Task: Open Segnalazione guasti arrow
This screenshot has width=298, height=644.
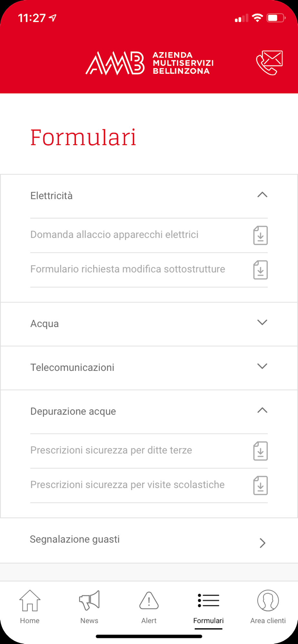Action: (263, 543)
